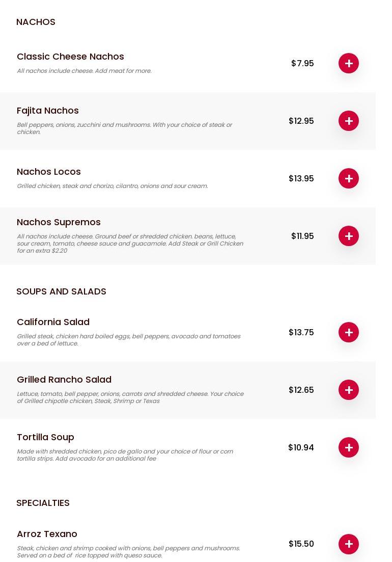Select the Fajita Nachos item name

(x=48, y=111)
